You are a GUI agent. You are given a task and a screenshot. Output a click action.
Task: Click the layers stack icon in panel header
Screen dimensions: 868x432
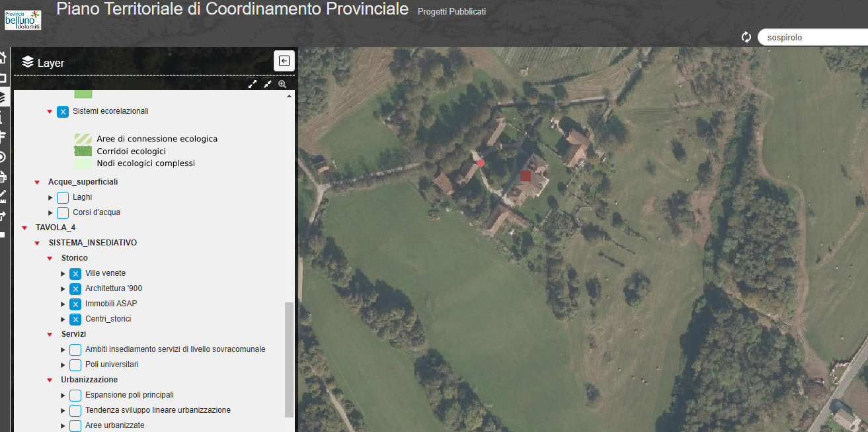point(28,62)
